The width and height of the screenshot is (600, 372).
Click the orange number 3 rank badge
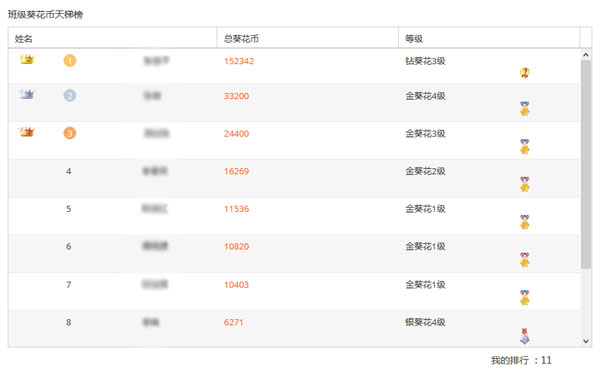70,133
